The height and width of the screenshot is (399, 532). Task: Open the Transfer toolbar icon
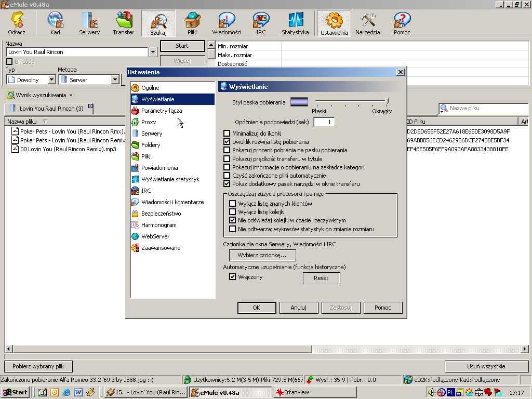point(124,23)
